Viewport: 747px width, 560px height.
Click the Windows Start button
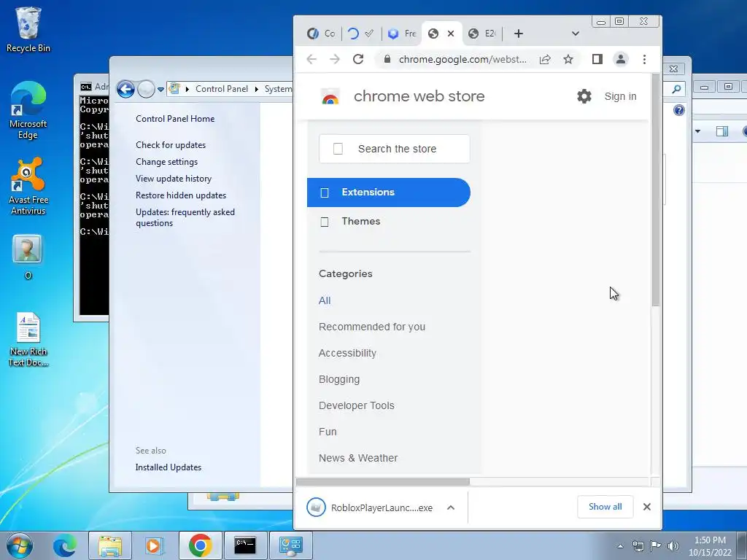tap(20, 545)
